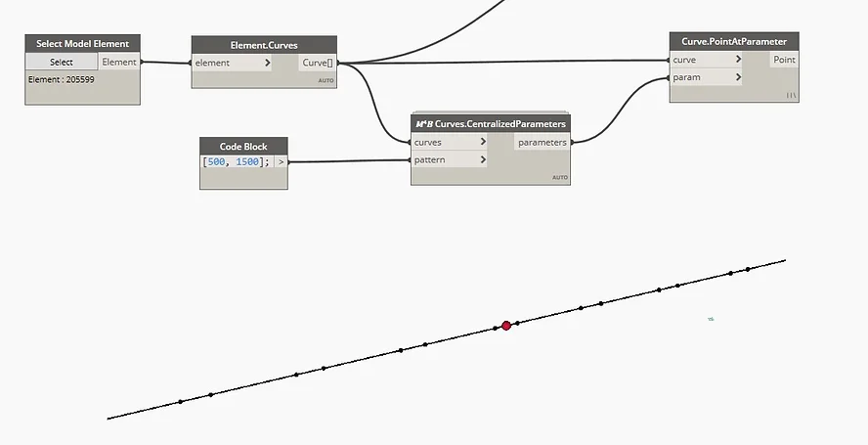Click the lacing icon on Curve.PointAtParameter

pyautogui.click(x=791, y=95)
